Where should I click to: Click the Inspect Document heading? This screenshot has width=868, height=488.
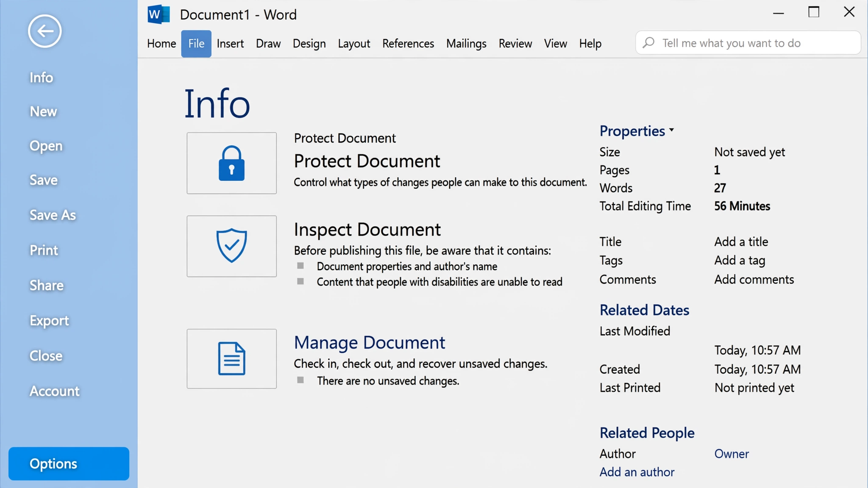[x=367, y=230]
